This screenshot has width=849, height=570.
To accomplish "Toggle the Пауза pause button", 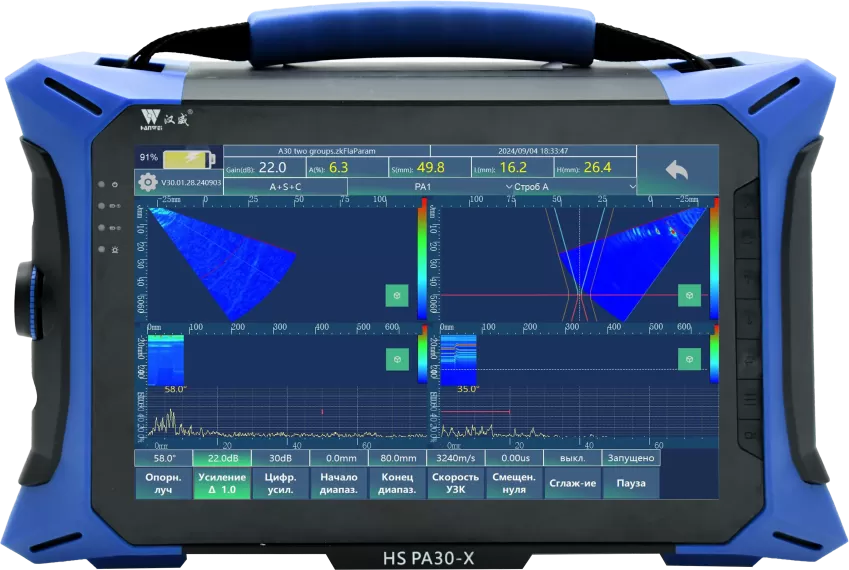I will (631, 484).
